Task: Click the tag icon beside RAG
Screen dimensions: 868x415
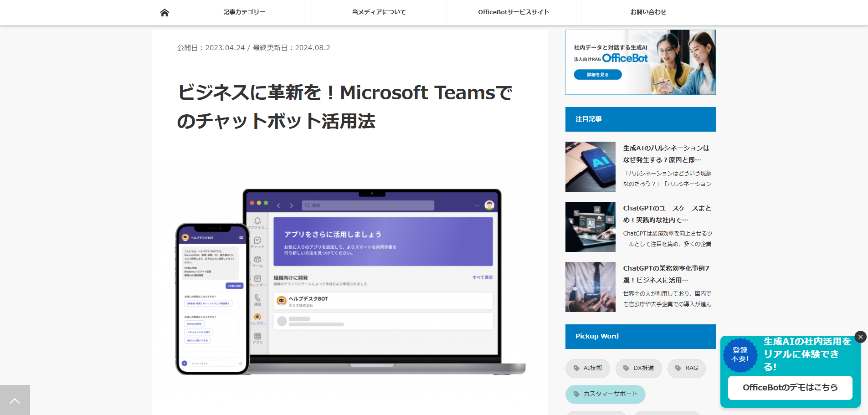Action: (678, 368)
